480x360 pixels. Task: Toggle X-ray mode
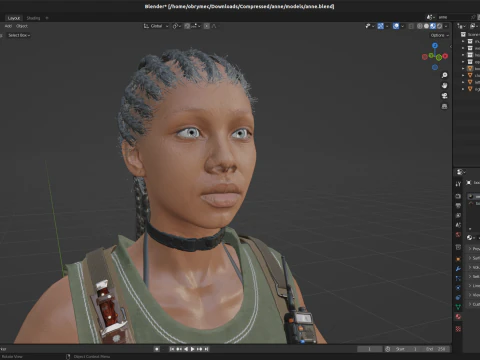(412, 26)
